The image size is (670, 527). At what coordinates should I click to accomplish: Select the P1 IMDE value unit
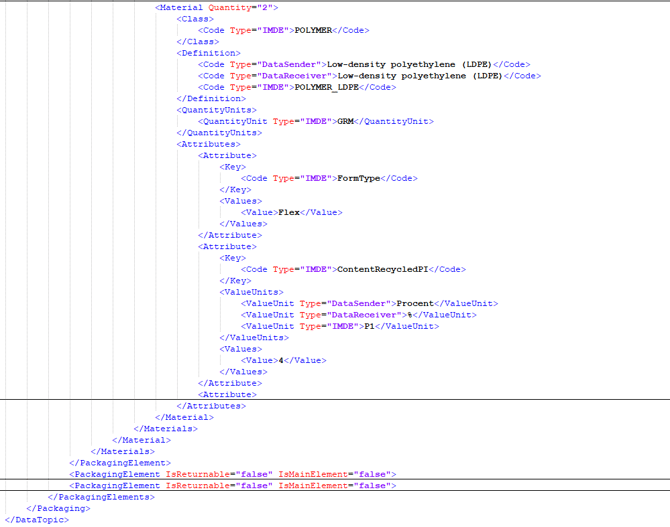point(370,326)
